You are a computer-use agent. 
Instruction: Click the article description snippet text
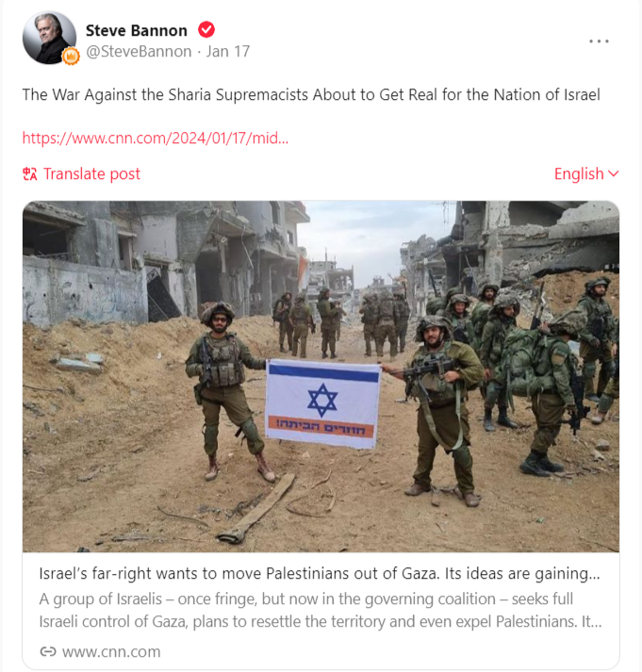tap(321, 611)
